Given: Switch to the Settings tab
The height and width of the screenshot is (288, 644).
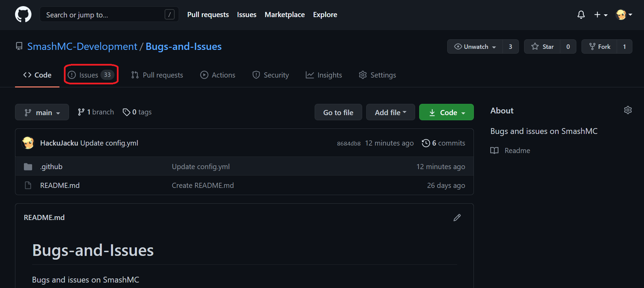Looking at the screenshot, I should (x=378, y=75).
